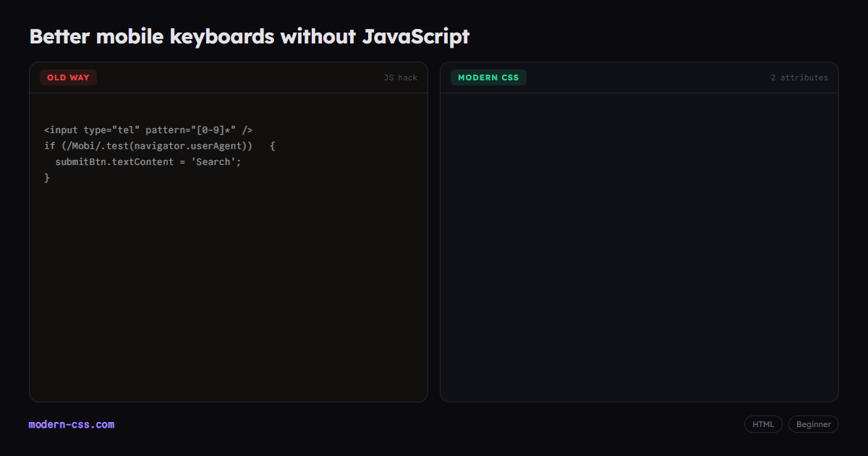This screenshot has height=456, width=868.
Task: Select the Beginner tag pill
Action: 814,424
